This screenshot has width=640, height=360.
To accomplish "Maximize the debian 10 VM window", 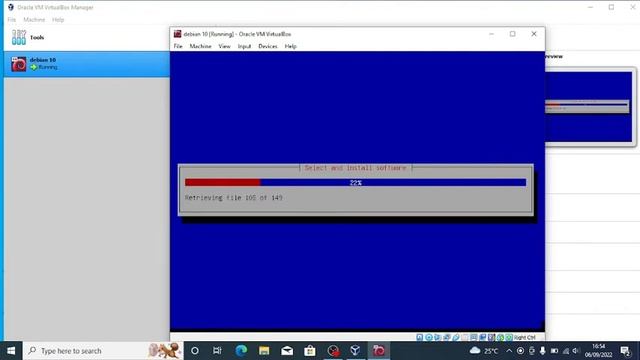I will click(x=513, y=34).
